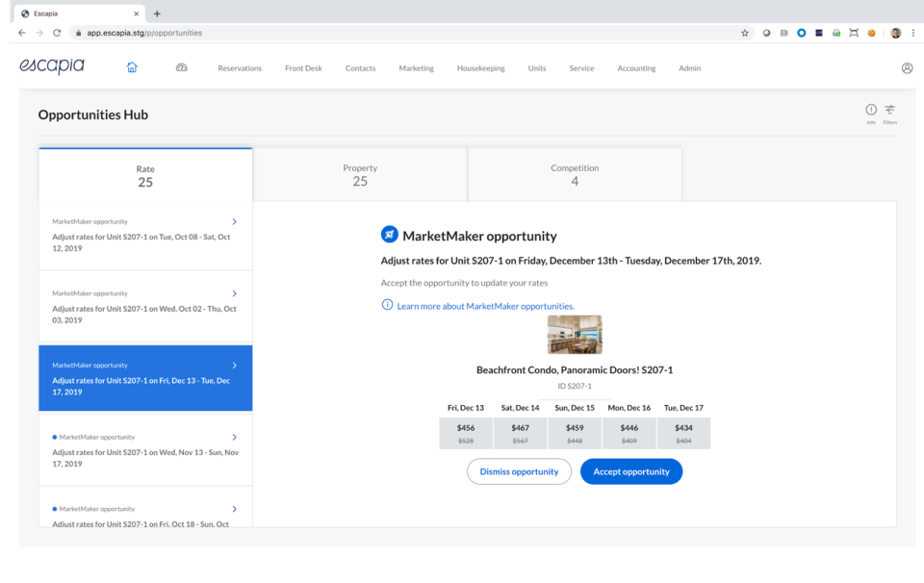Viewport: 924px width, 583px height.
Task: Click the Chrome profile avatar
Action: coord(896,33)
